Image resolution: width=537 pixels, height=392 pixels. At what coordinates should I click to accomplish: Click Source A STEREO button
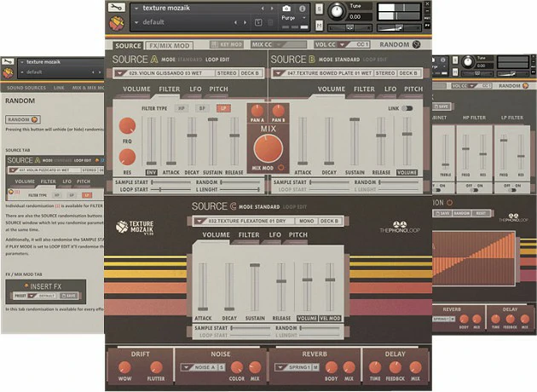tap(227, 73)
